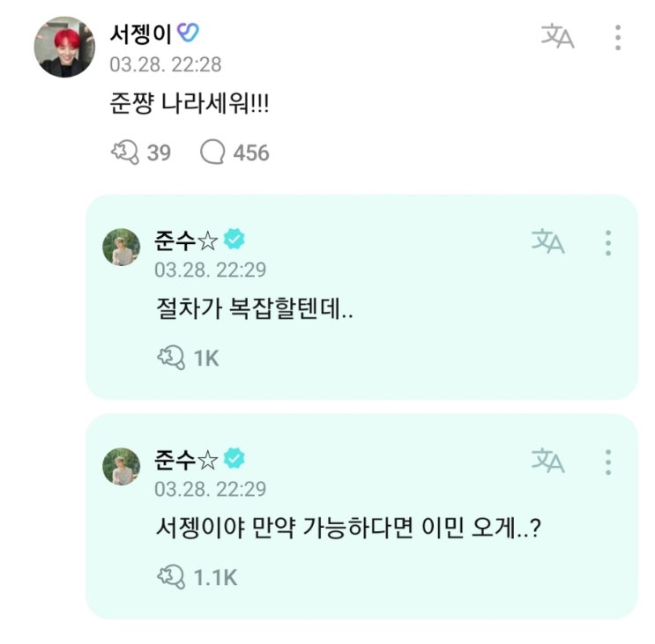Tap the verified badge on the second 준수☆ reply

pyautogui.click(x=234, y=458)
